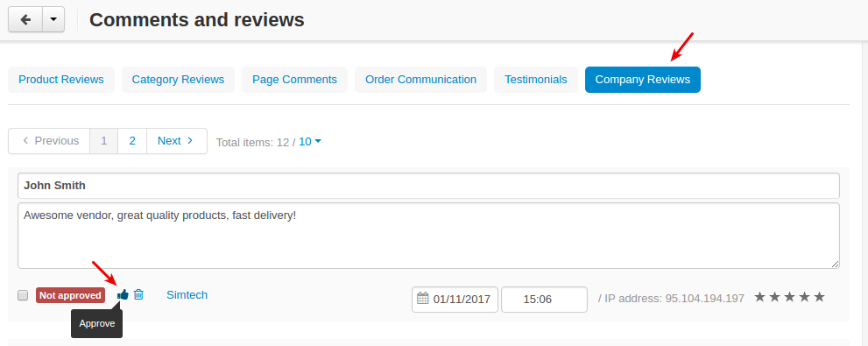Click the back arrow button
This screenshot has height=346, width=868.
(x=25, y=20)
